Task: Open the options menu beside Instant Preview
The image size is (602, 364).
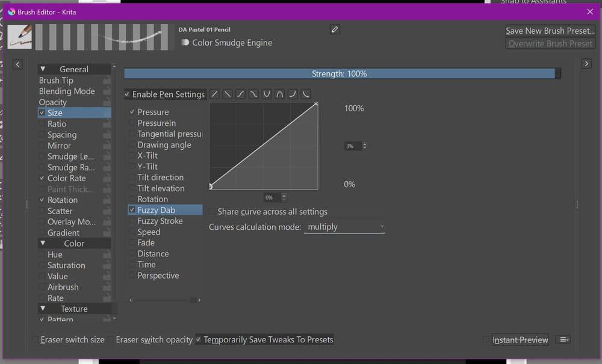Action: [x=563, y=340]
